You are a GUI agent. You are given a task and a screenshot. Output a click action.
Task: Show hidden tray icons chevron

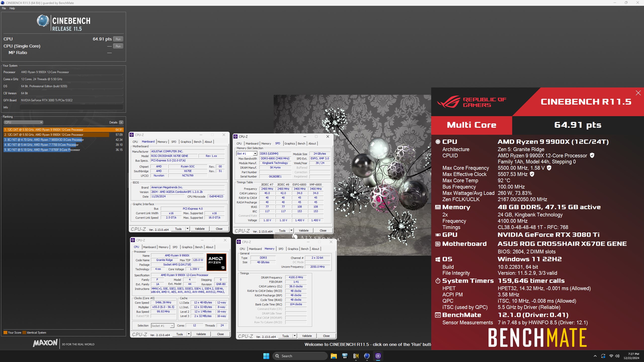click(595, 356)
